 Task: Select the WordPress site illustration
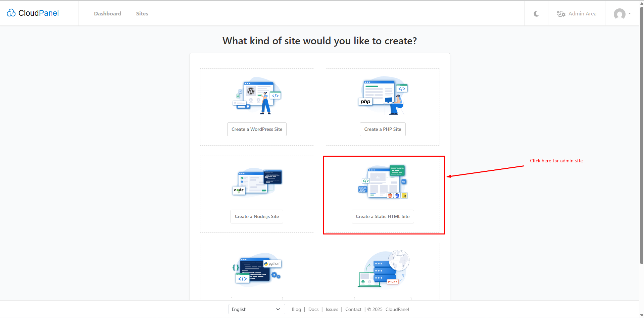[x=257, y=96]
